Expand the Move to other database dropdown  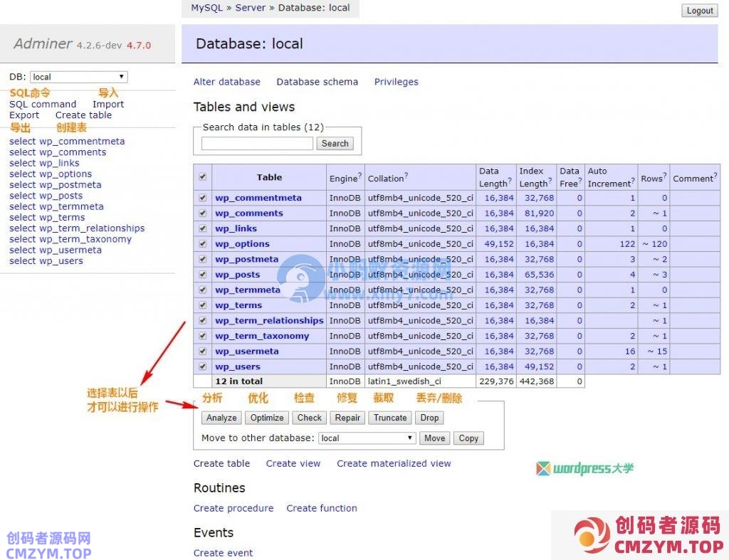click(367, 438)
